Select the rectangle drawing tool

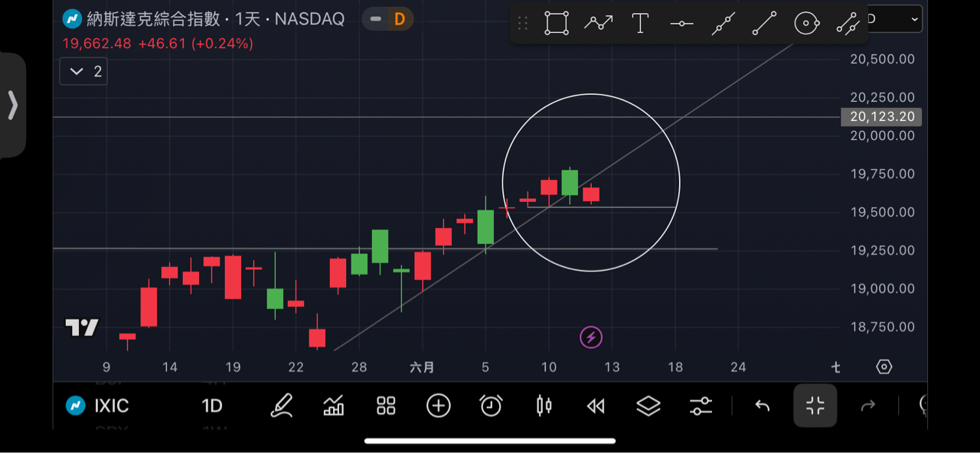[x=557, y=24]
